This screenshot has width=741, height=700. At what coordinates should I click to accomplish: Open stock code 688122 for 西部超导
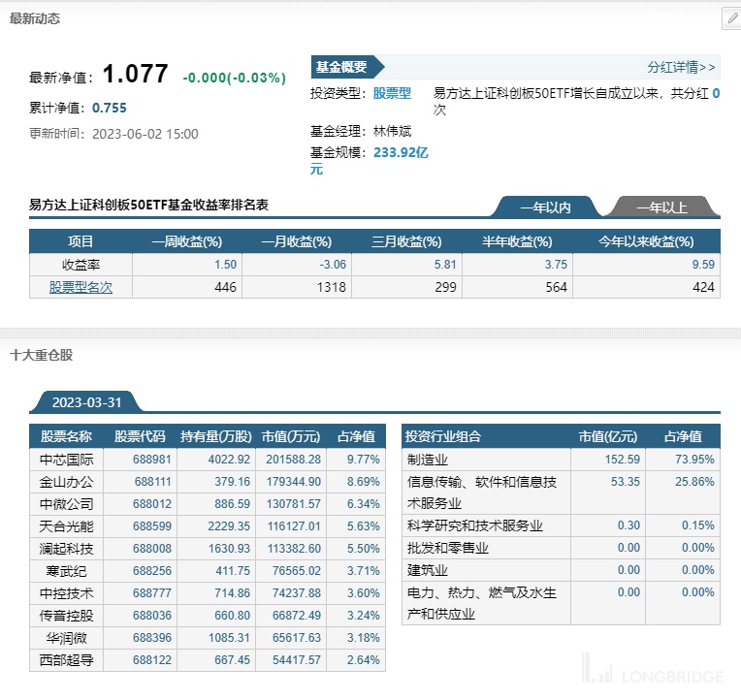(x=152, y=659)
